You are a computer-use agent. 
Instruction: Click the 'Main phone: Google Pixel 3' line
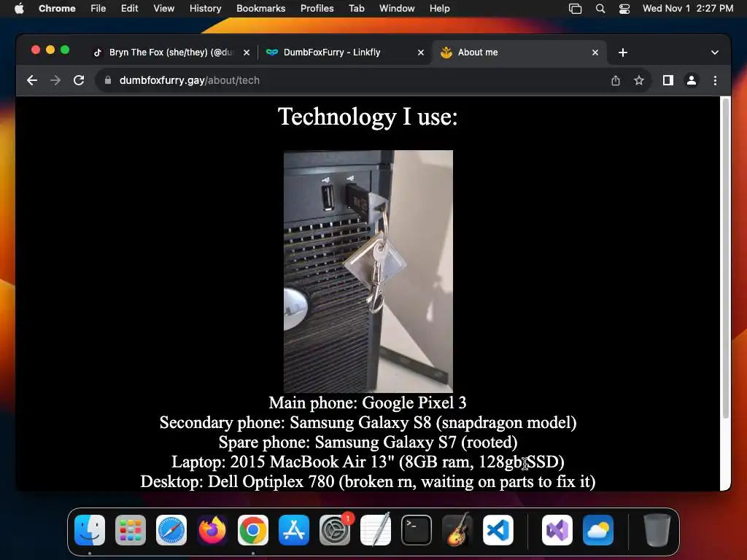[x=368, y=402]
